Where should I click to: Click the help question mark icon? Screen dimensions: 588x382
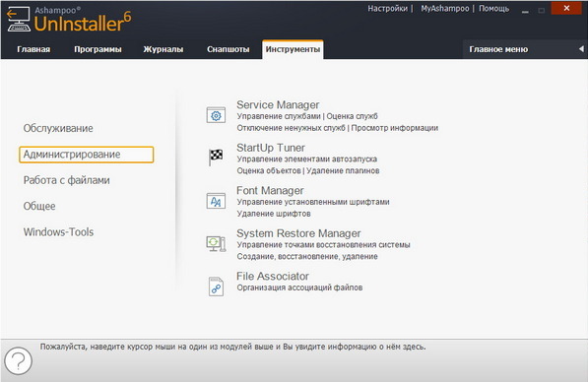pyautogui.click(x=18, y=360)
